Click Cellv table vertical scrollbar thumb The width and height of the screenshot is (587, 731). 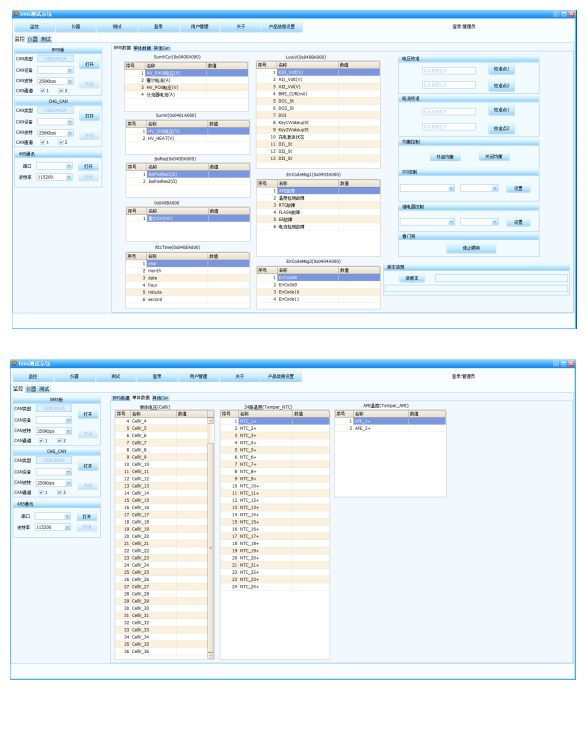tap(210, 548)
